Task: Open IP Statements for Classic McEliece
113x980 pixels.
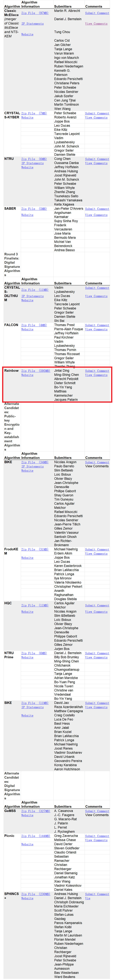Action: tap(32, 24)
